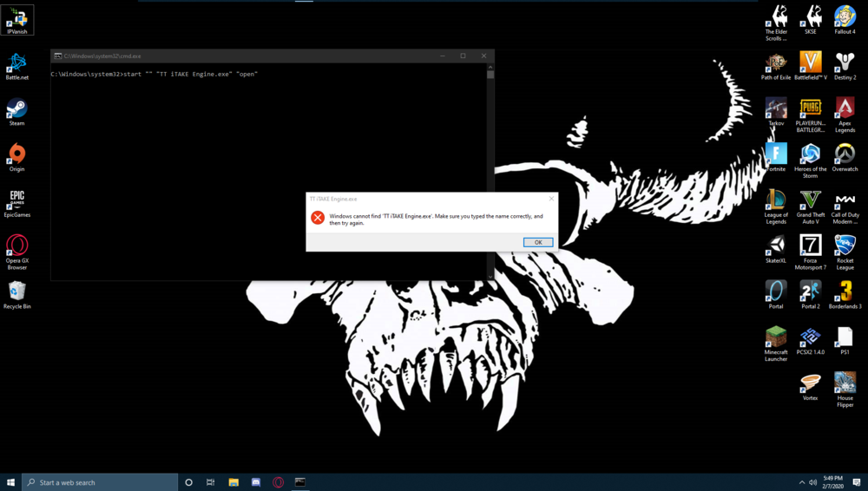The image size is (868, 491).
Task: Select the PUBG Battlegrounds desktop icon
Action: coord(811,115)
